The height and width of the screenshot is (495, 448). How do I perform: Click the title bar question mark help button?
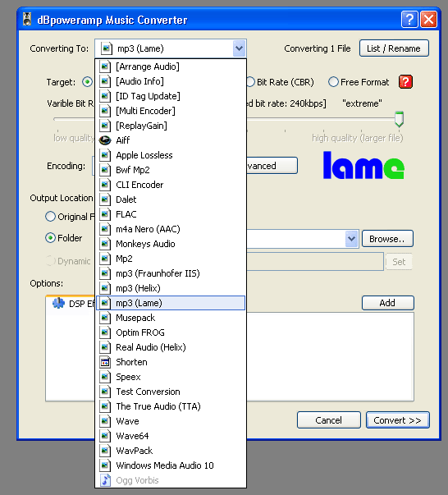coord(409,20)
